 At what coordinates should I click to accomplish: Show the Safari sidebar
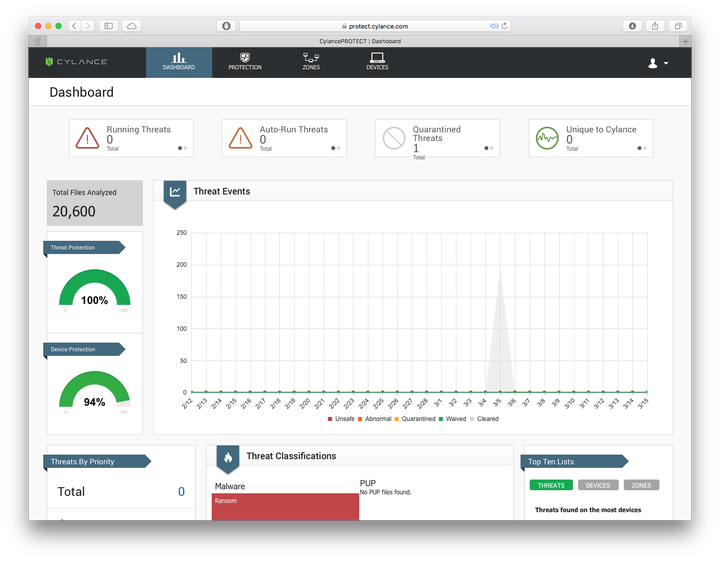pos(109,26)
